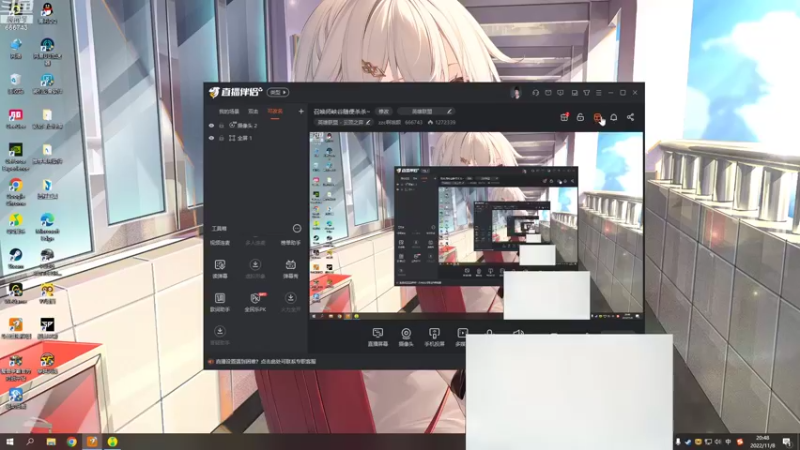Switch to the second scene tab
Viewport: 800px width, 450px height.
click(253, 111)
